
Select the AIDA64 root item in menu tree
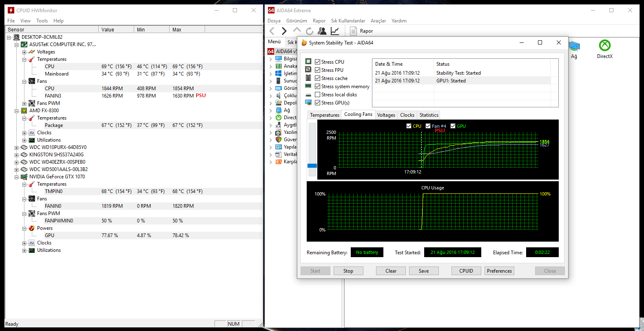282,51
